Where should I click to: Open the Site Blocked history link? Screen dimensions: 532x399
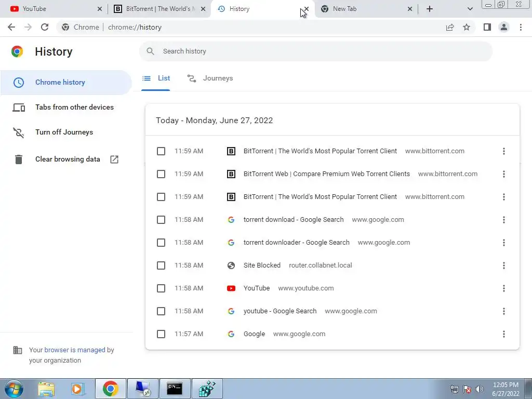[x=262, y=265]
